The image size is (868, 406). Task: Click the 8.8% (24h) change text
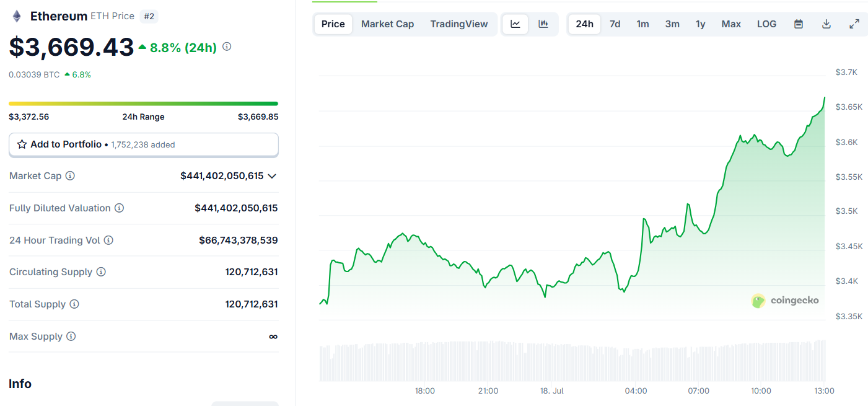pos(183,47)
